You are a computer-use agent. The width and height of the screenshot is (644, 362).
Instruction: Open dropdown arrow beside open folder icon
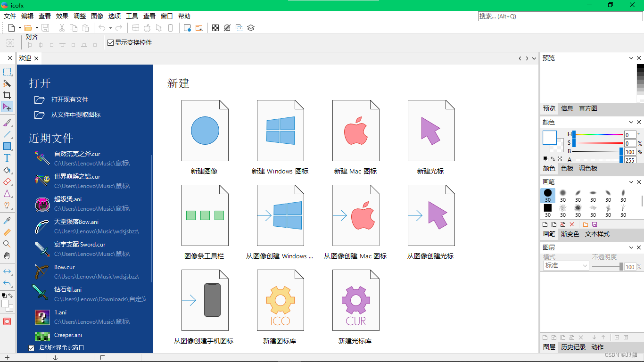[x=37, y=28]
